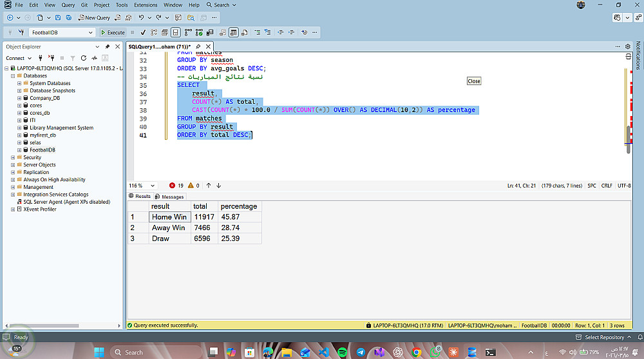Expand the Company_DB database node
The image size is (644, 359).
tap(19, 98)
